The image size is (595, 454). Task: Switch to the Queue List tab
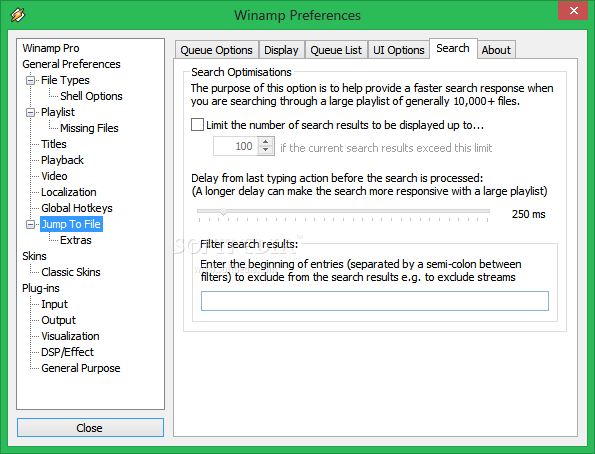point(336,50)
